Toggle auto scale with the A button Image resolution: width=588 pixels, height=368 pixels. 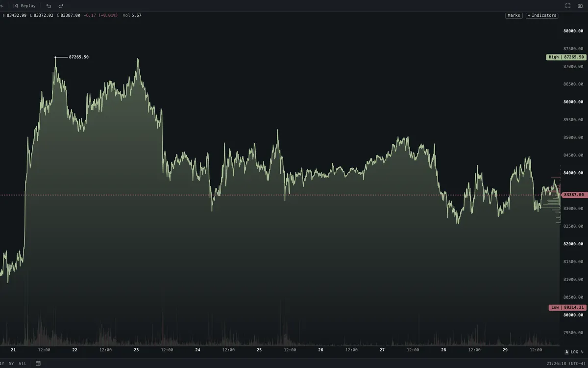[x=567, y=352]
